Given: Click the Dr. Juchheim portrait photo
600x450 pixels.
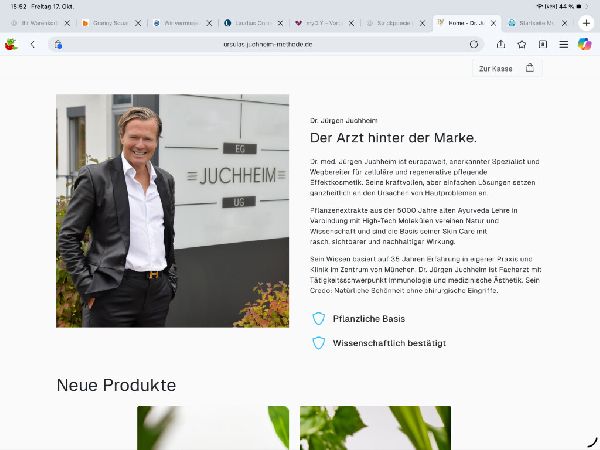Looking at the screenshot, I should 172,211.
